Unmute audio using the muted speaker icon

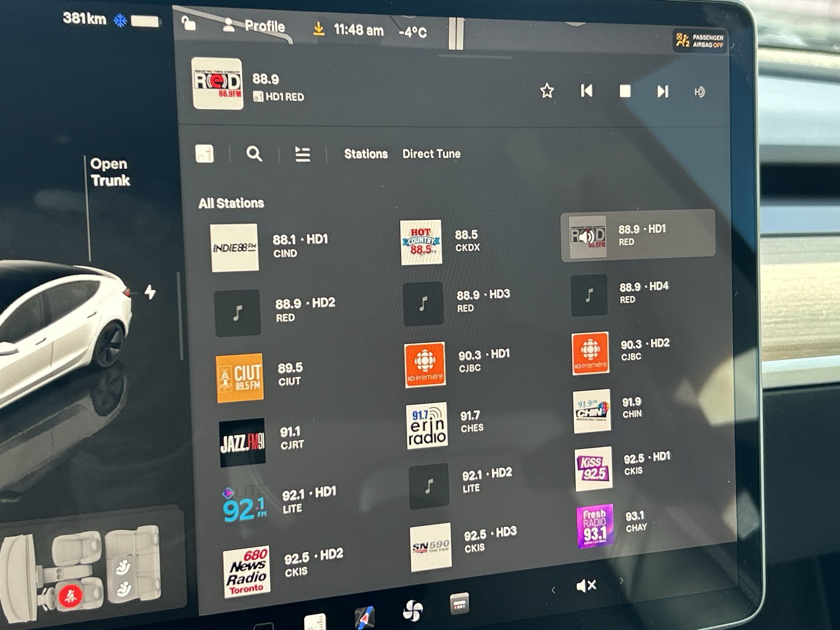(x=586, y=585)
